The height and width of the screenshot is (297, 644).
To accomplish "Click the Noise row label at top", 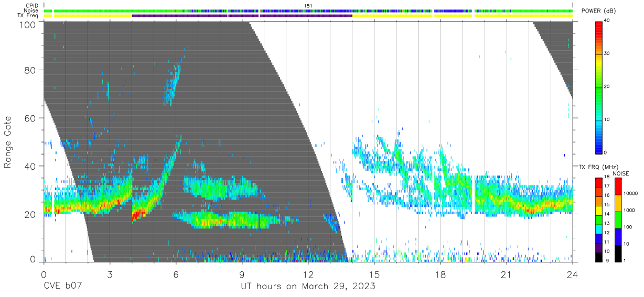I will (x=31, y=10).
